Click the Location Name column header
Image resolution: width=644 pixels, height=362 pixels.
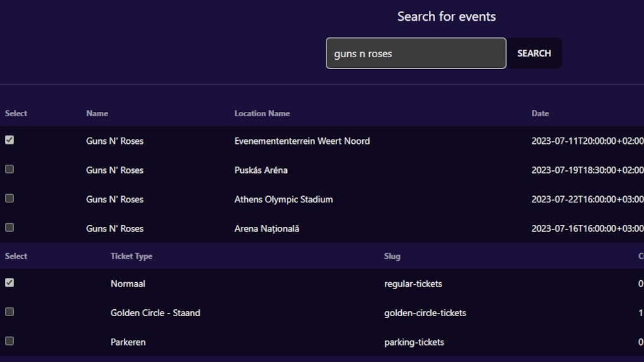[x=262, y=114]
